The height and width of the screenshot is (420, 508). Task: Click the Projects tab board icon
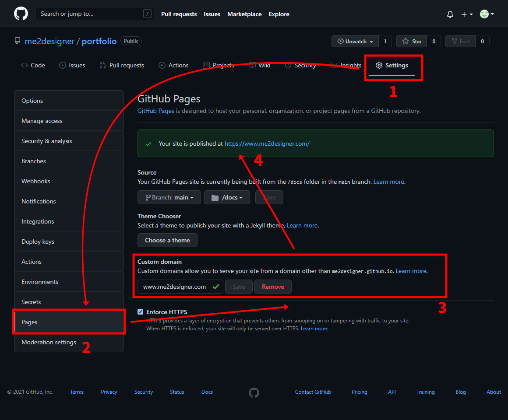tap(206, 65)
